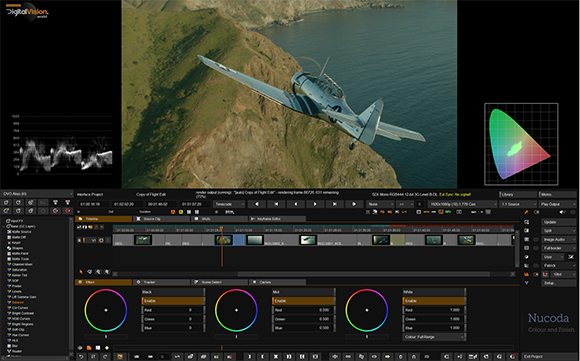Jump to the next shot
The height and width of the screenshot is (361, 580).
(334, 204)
